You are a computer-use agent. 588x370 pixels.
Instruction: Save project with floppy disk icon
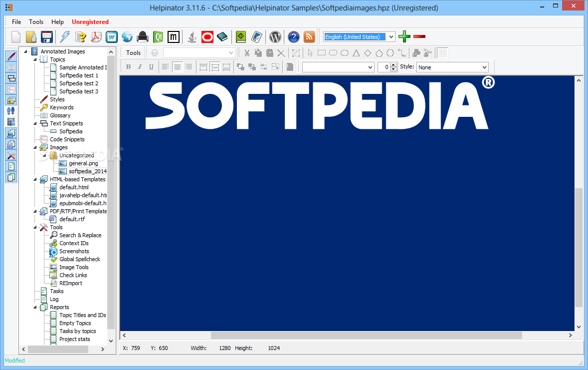click(x=46, y=37)
